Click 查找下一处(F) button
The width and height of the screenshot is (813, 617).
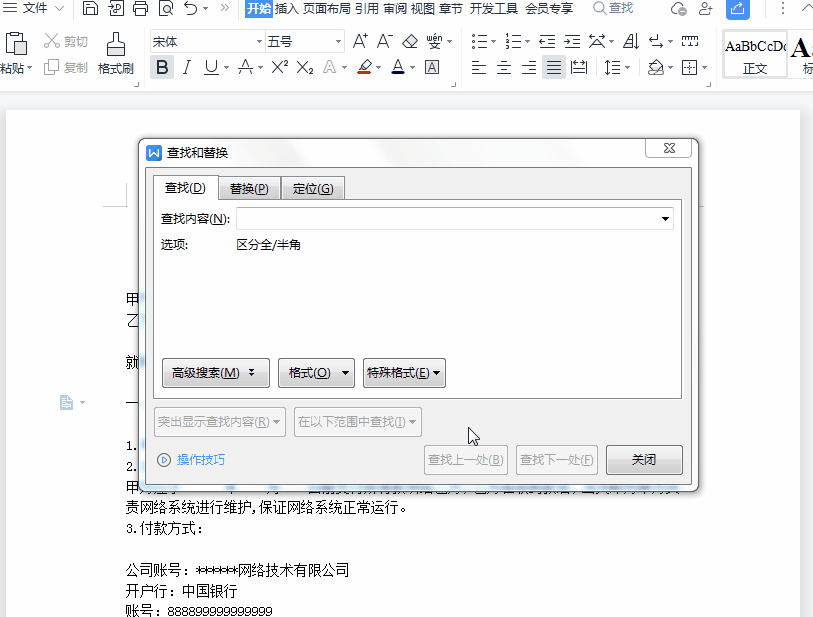coord(557,460)
